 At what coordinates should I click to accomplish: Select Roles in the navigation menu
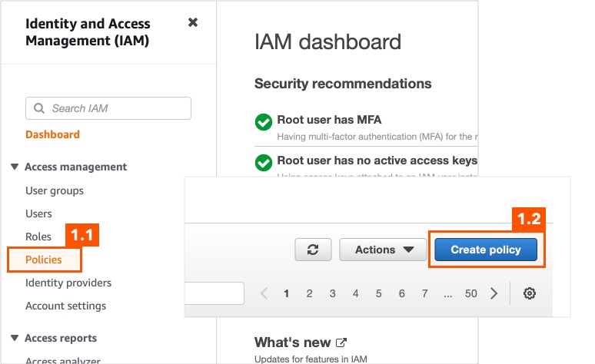point(38,237)
